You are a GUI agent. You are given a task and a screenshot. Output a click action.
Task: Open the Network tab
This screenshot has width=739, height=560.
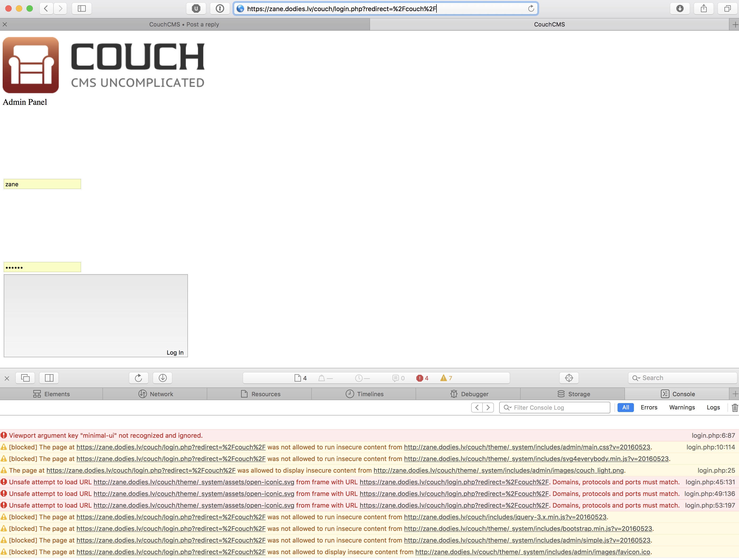[x=155, y=394]
